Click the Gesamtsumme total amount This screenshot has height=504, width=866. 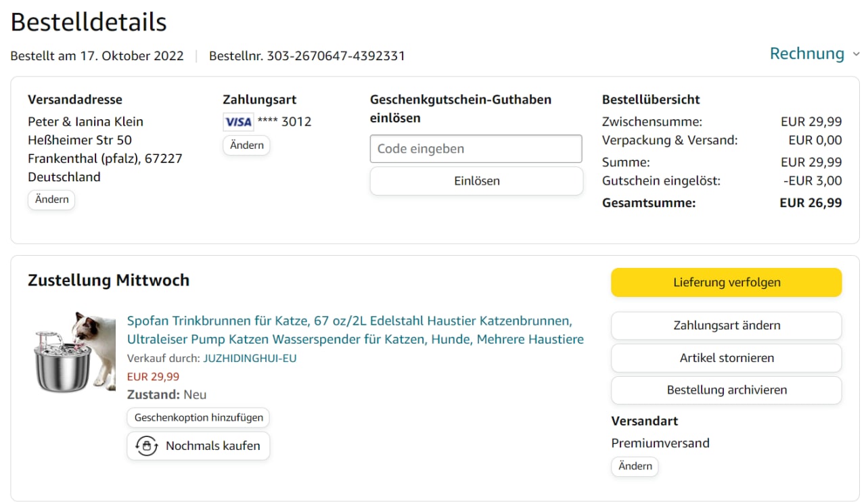(811, 203)
